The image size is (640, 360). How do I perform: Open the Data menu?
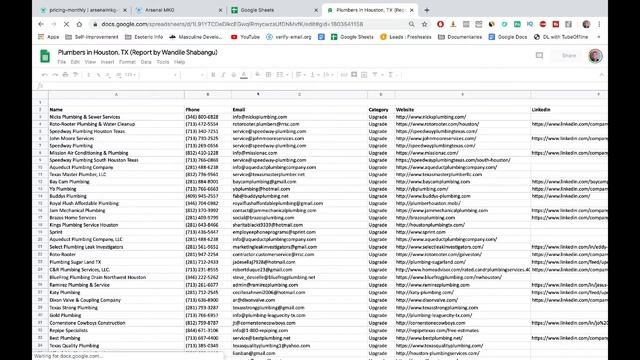point(146,62)
